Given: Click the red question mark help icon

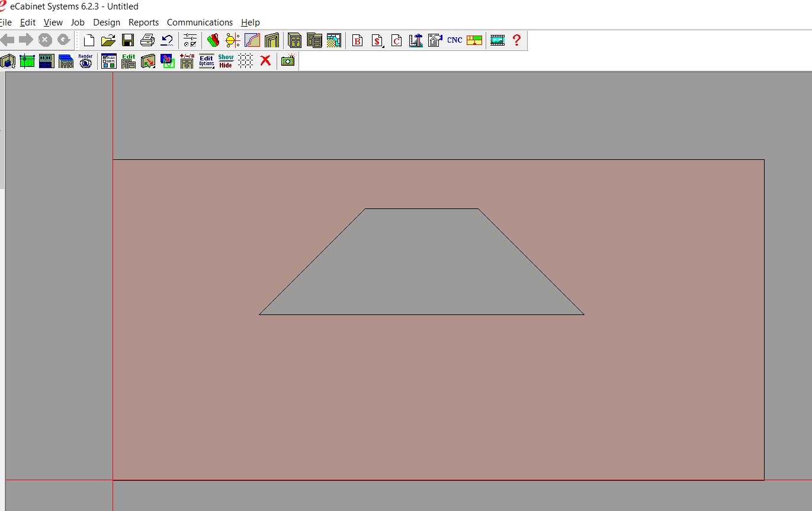Looking at the screenshot, I should [x=516, y=40].
